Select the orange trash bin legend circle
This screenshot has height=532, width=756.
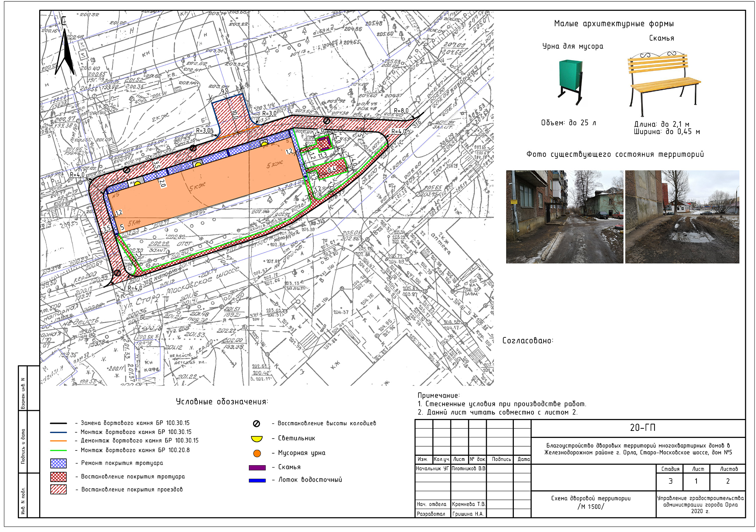tap(257, 453)
